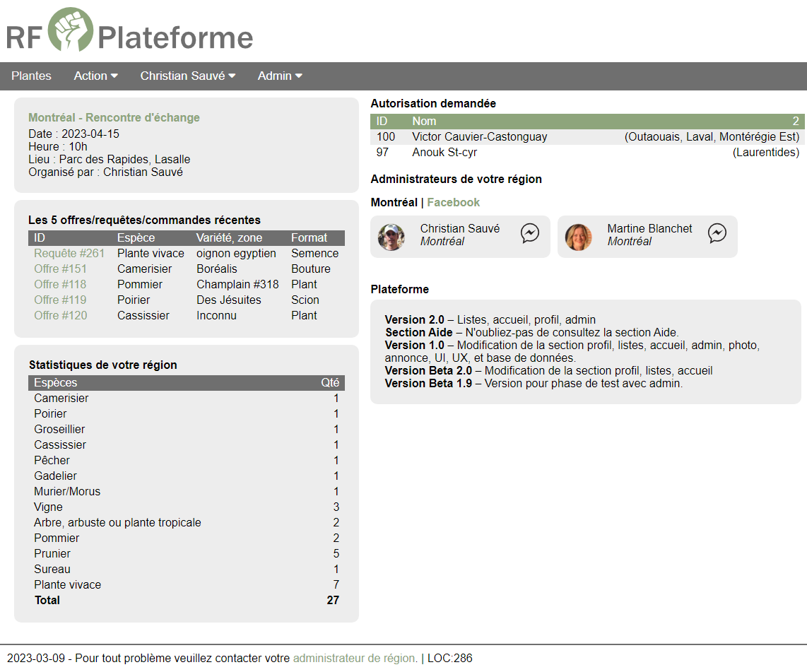Open Offre #119 Poirier listing
Image resolution: width=807 pixels, height=672 pixels.
[60, 300]
